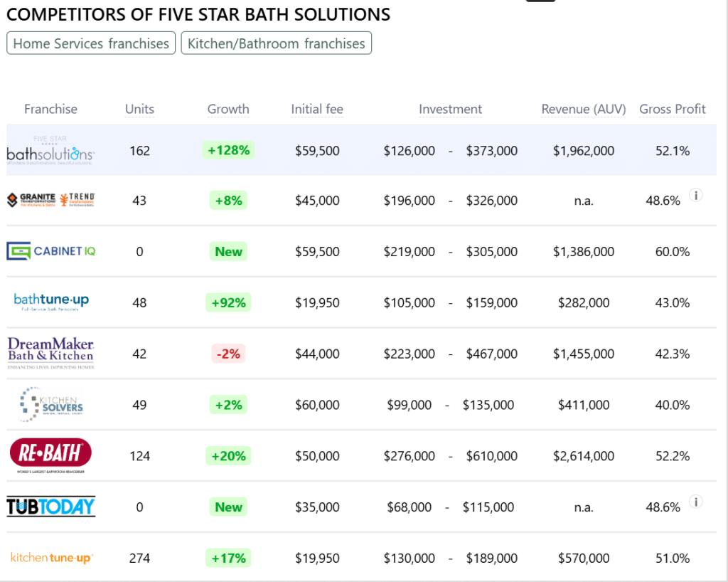Click the 60.0% gross profit value
This screenshot has height=582, width=728.
[x=673, y=251]
